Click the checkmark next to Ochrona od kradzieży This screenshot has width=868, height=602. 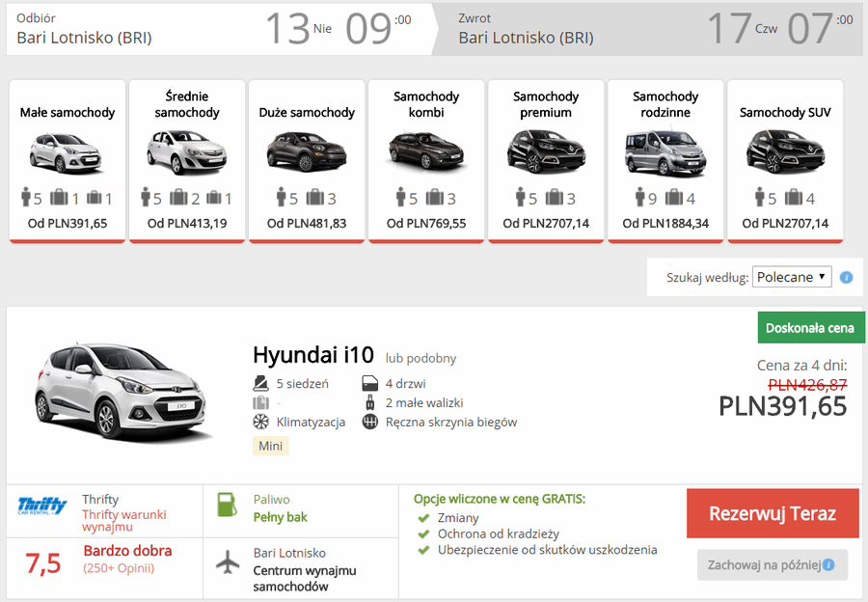(x=424, y=534)
